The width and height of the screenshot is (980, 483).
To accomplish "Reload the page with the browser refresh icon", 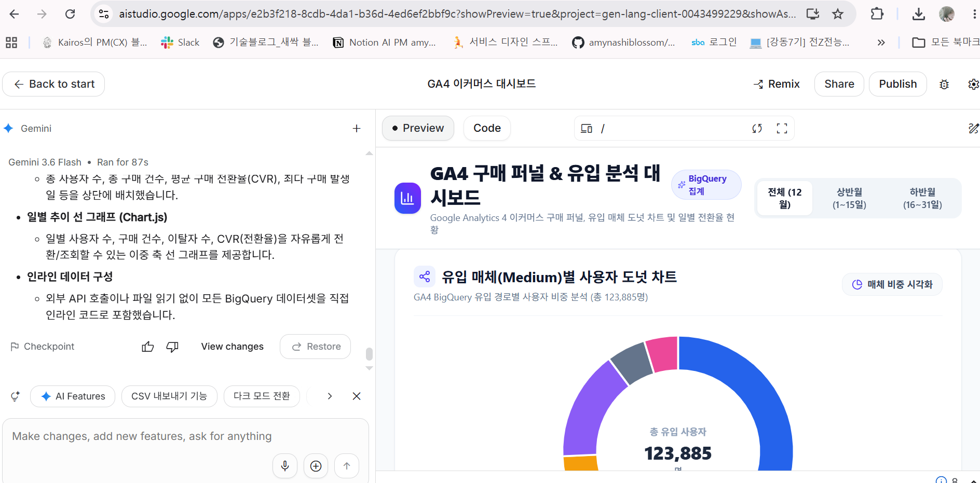I will click(x=70, y=14).
